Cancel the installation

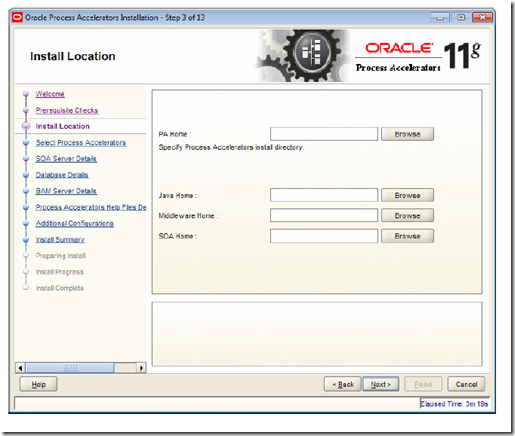(x=466, y=384)
